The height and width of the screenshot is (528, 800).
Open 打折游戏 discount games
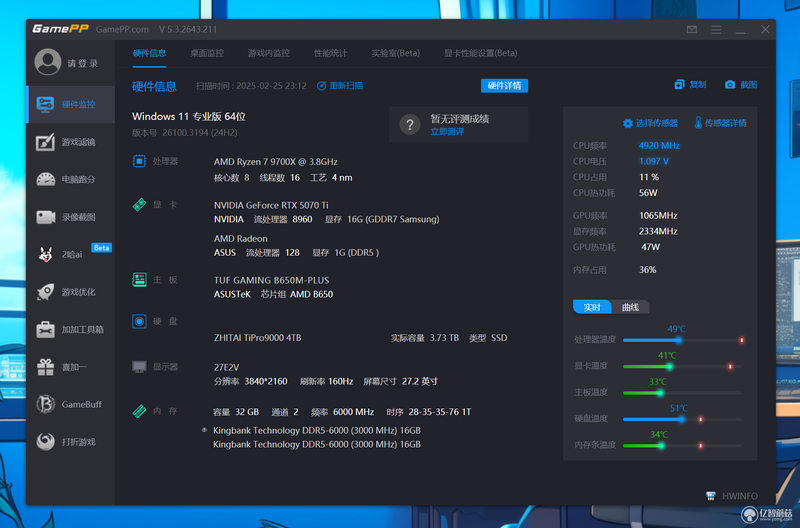coord(71,442)
